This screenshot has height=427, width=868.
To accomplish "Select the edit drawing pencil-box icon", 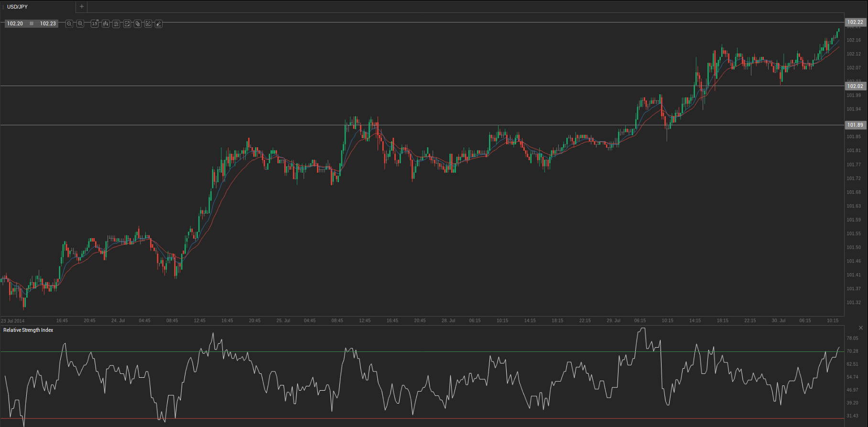I will 148,23.
